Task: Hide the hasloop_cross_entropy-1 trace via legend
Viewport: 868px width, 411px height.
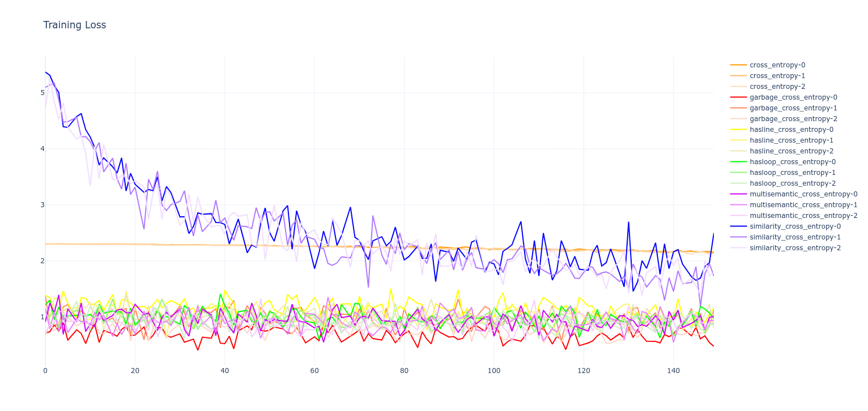Action: click(793, 172)
